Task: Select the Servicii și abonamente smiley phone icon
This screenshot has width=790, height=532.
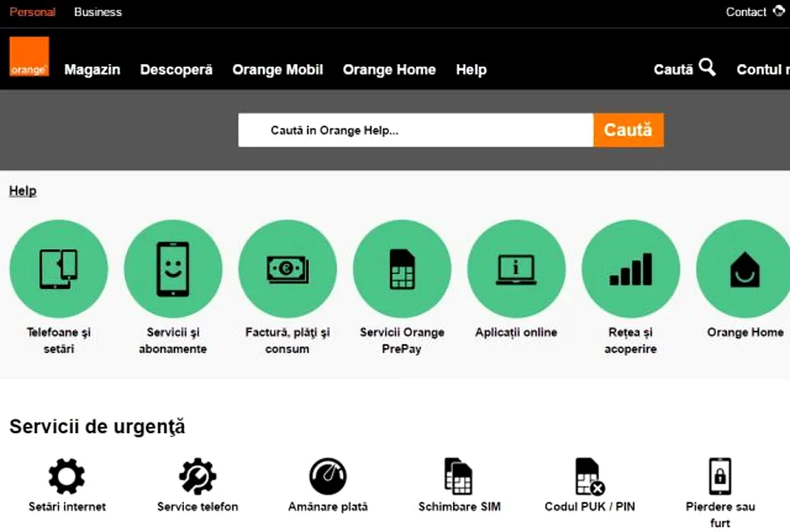Action: pyautogui.click(x=173, y=268)
